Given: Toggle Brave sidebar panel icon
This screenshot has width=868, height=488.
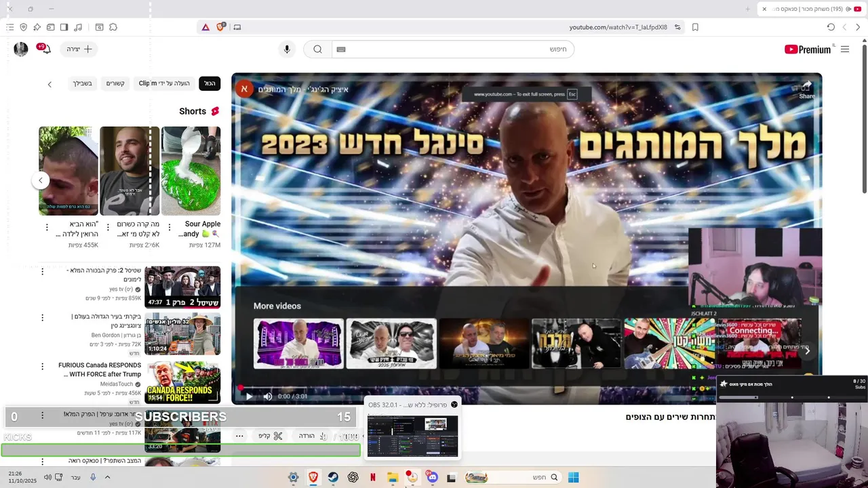Looking at the screenshot, I should point(64,27).
